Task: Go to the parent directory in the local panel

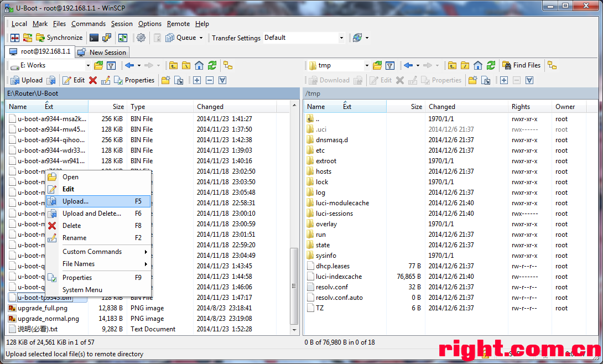Action: click(x=174, y=66)
